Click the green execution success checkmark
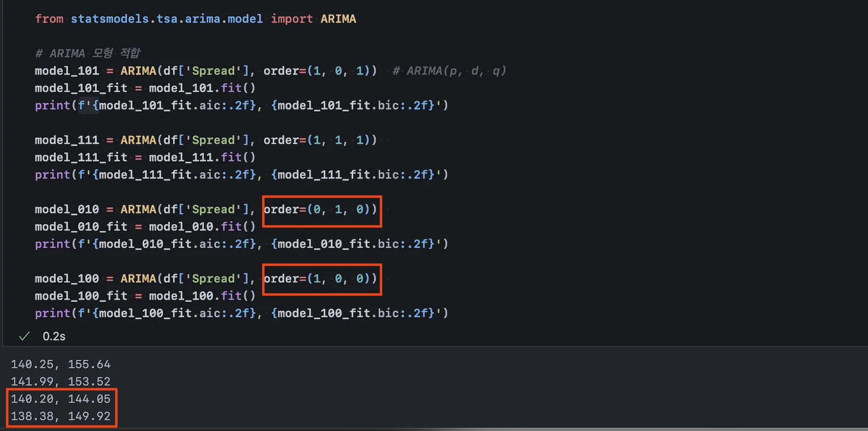Screen dimensions: 868x431 (x=24, y=336)
